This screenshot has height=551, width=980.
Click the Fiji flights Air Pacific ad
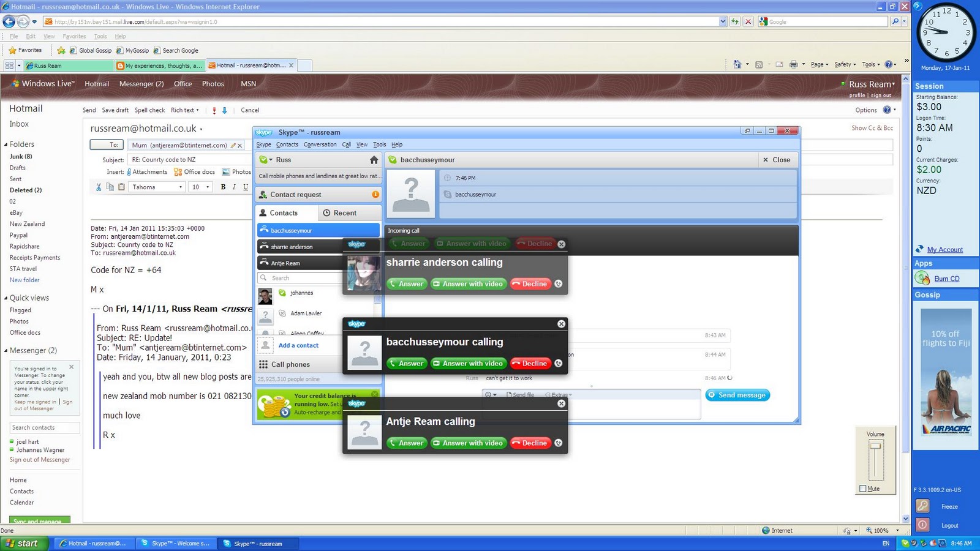coord(946,372)
